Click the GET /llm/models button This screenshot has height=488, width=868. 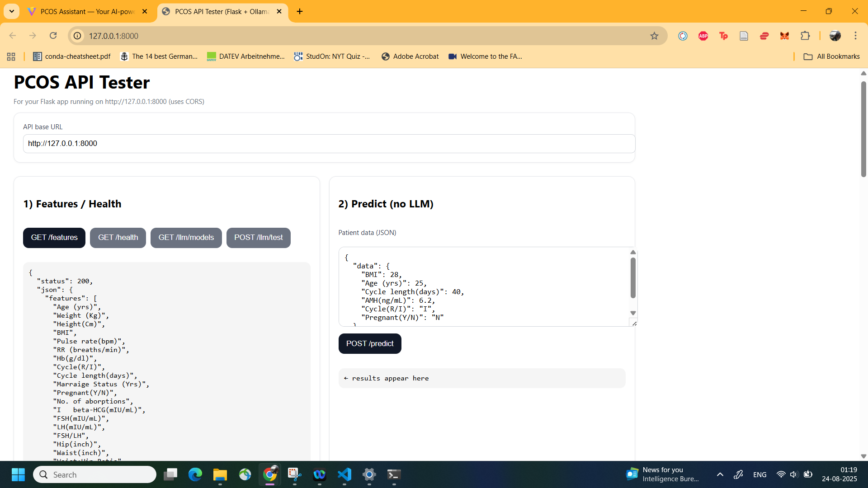[x=186, y=238]
